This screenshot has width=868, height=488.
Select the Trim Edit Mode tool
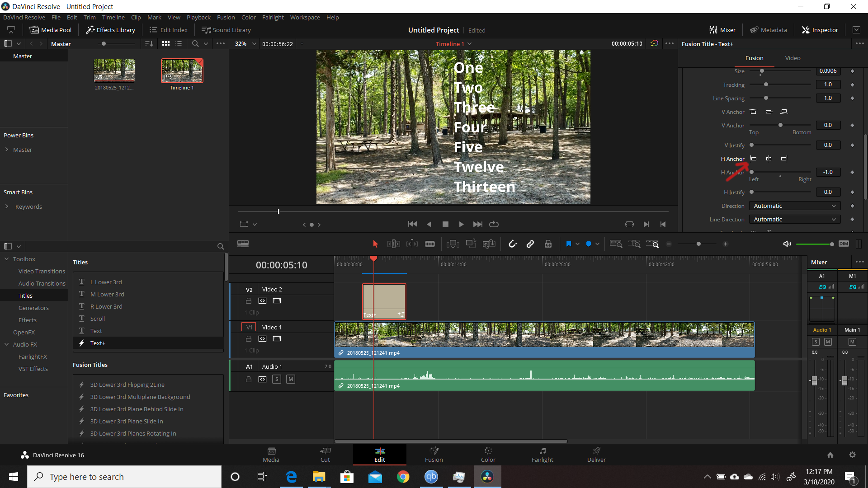pyautogui.click(x=393, y=244)
